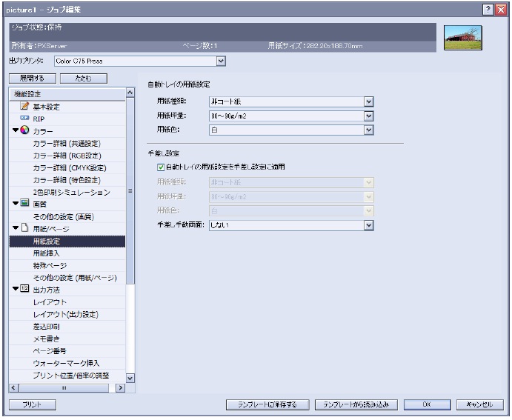Select レイアウト in the settings tree
The image size is (512, 420).
pyautogui.click(x=50, y=301)
